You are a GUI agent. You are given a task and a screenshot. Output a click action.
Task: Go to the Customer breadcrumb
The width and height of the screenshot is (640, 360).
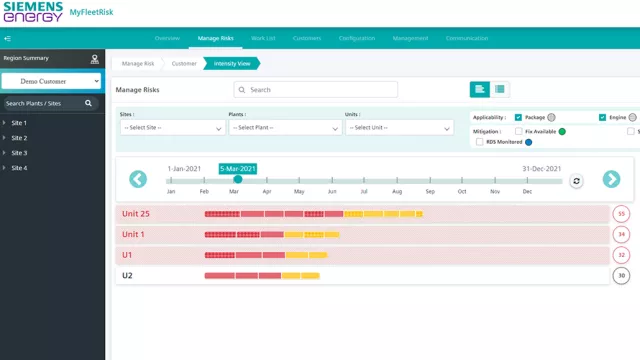[x=184, y=64]
